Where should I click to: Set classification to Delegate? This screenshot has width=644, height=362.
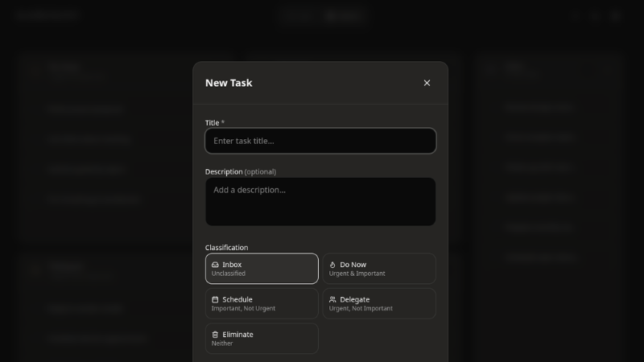[x=379, y=303]
